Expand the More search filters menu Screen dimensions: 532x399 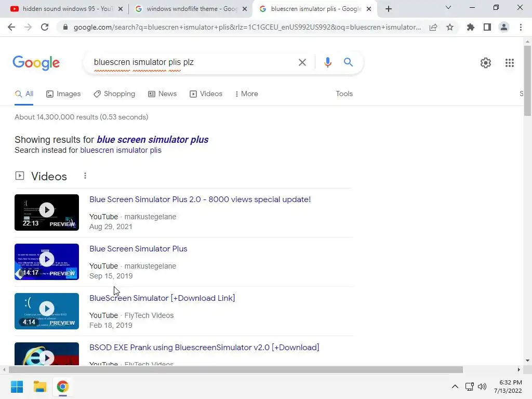(247, 94)
